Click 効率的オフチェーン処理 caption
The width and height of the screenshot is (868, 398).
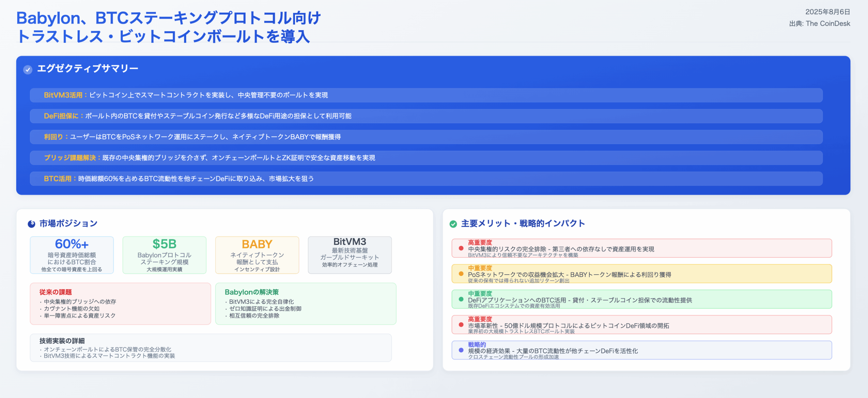(350, 265)
